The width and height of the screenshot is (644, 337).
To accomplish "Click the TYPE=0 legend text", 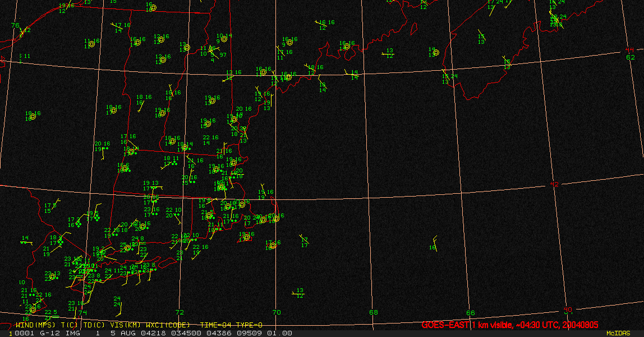I will [249, 325].
